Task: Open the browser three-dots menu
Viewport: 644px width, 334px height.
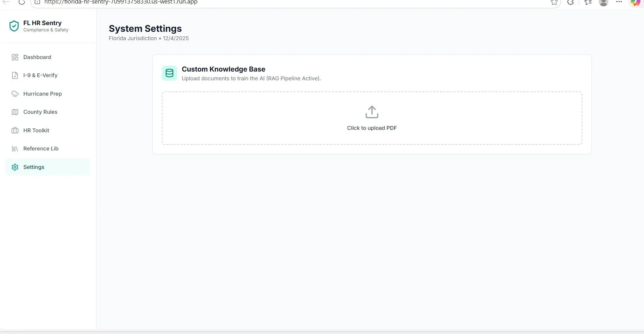Action: [x=619, y=2]
